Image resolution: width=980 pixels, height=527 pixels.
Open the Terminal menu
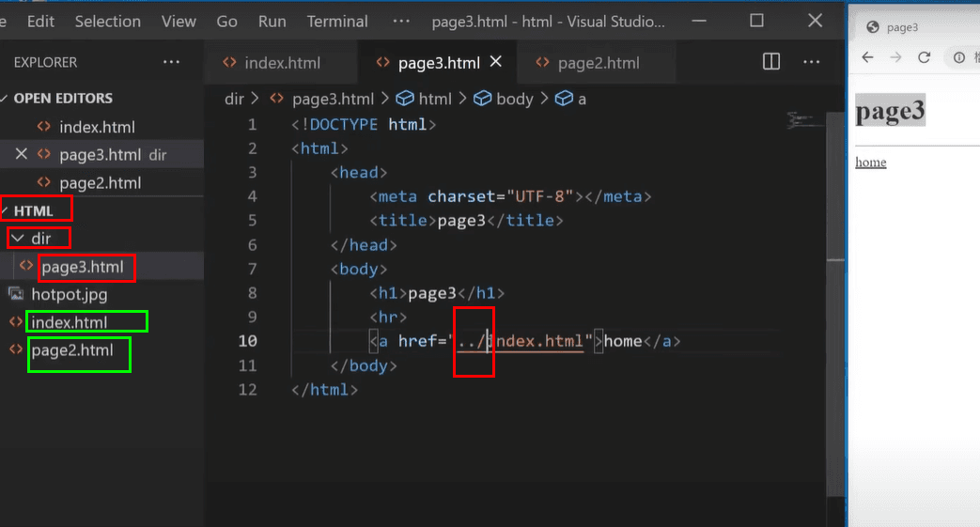(x=337, y=21)
